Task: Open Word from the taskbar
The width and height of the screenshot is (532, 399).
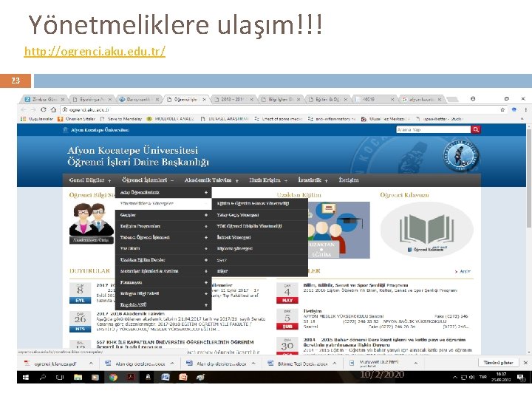Action: tap(166, 377)
